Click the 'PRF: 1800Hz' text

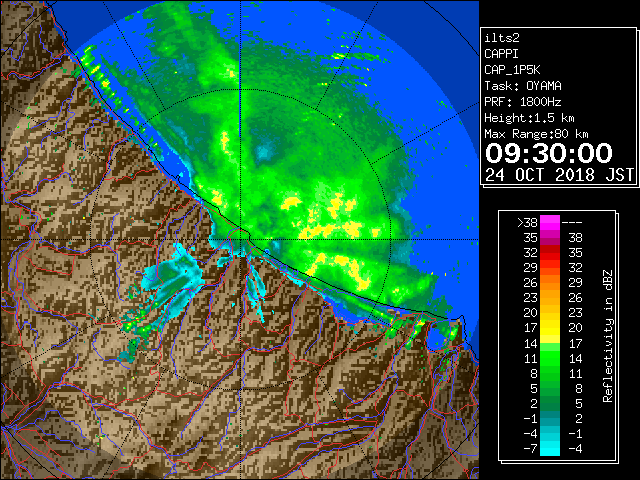(523, 102)
